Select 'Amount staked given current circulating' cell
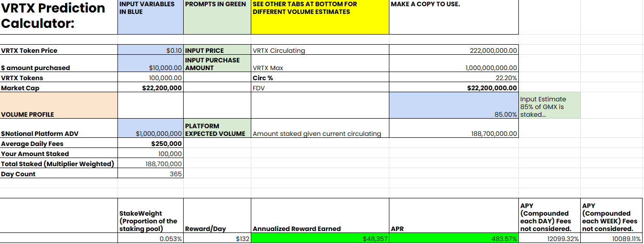This screenshot has width=644, height=244. coord(320,129)
